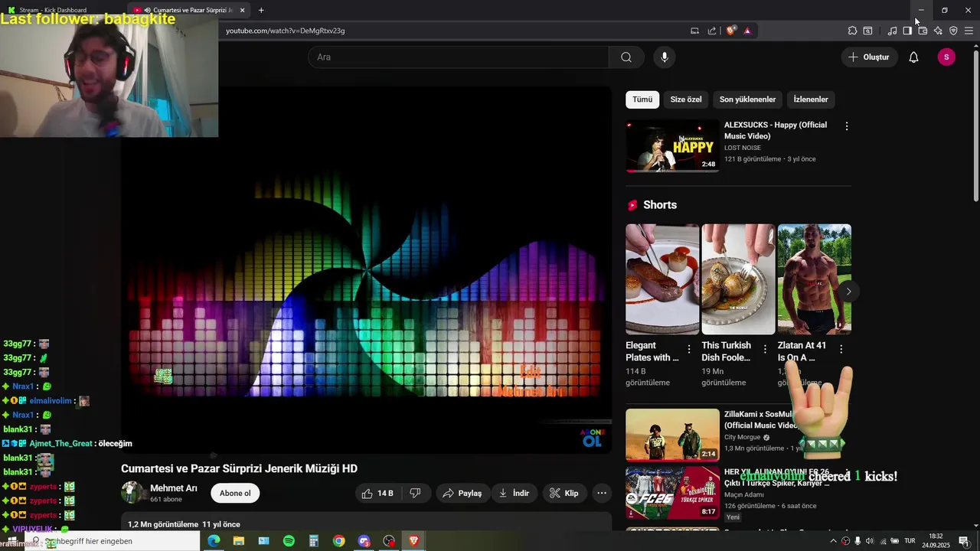This screenshot has height=551, width=980.
Task: Show next Shorts with the right arrow
Action: tap(848, 292)
